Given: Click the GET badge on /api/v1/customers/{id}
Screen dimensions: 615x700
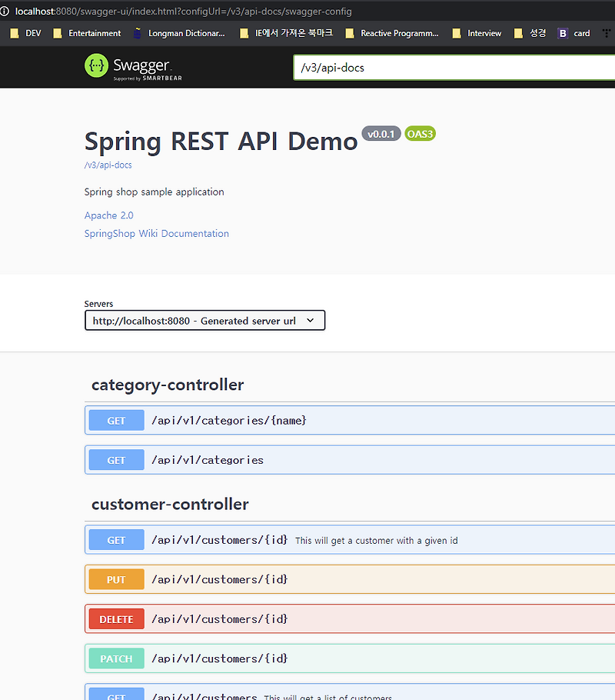Looking at the screenshot, I should click(x=115, y=539).
